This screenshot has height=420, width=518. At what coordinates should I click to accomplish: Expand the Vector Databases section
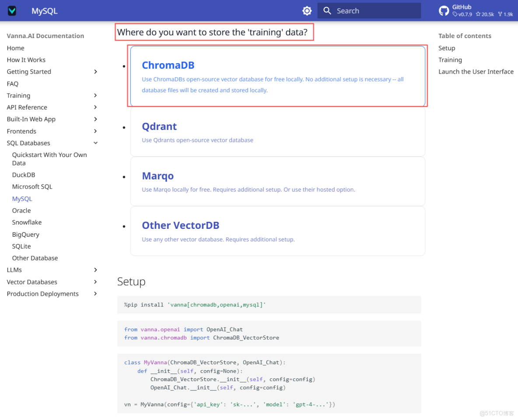95,282
